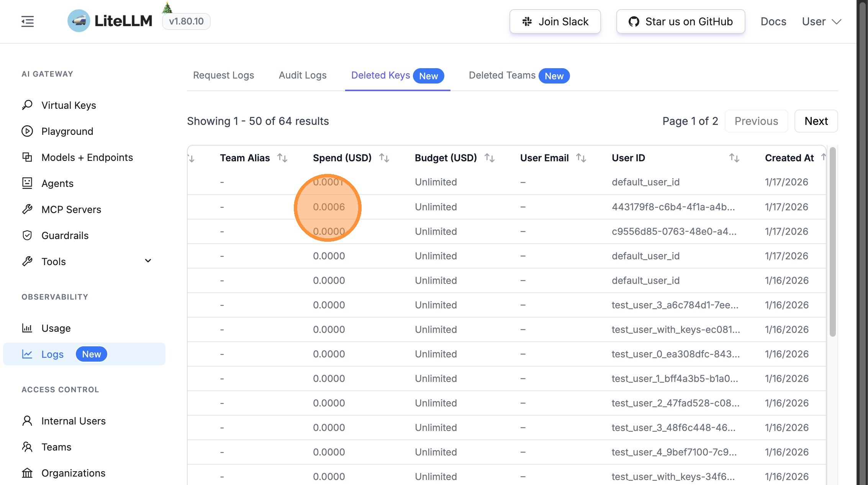Open Playground via its play icon
The image size is (868, 485).
point(27,131)
